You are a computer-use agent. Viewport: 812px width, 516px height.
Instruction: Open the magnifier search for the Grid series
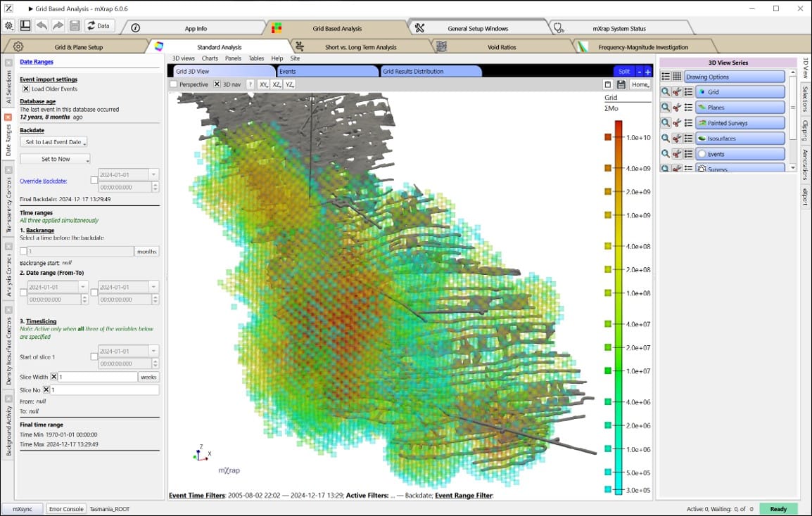665,92
